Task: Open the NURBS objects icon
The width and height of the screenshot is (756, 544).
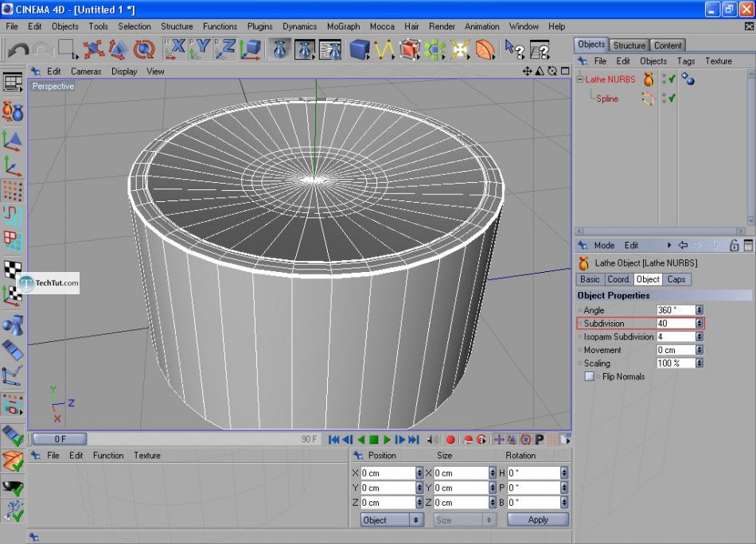Action: tap(409, 49)
